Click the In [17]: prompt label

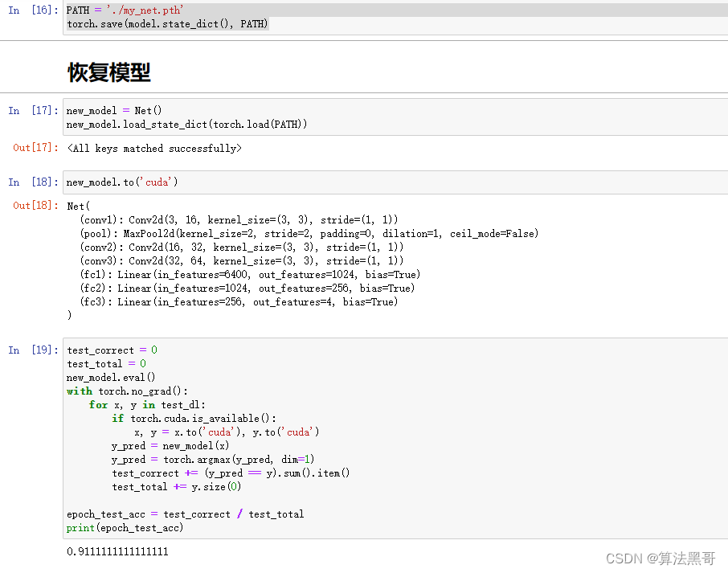pos(33,111)
